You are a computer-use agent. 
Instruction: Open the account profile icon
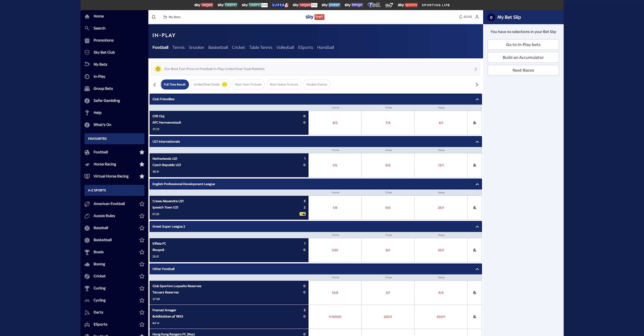477,17
